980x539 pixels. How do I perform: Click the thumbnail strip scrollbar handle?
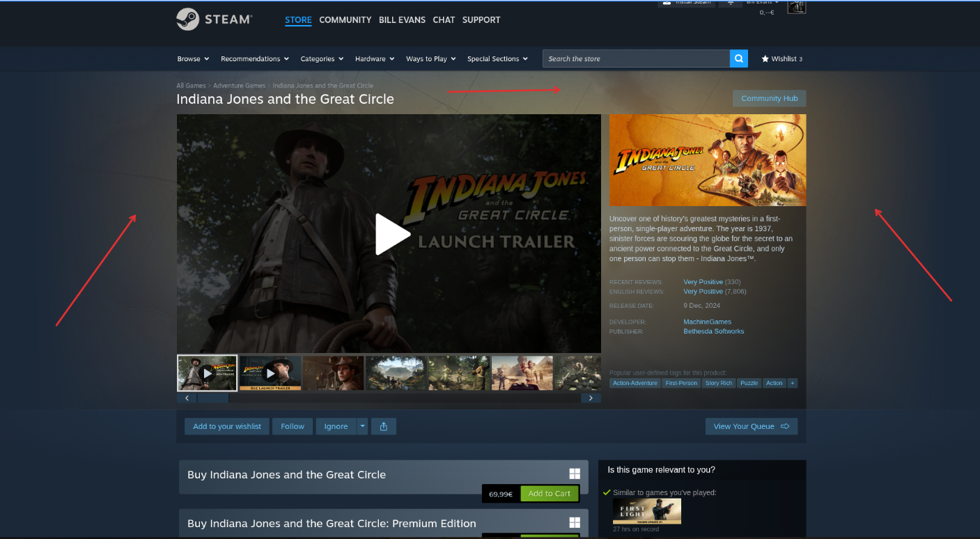pyautogui.click(x=213, y=398)
